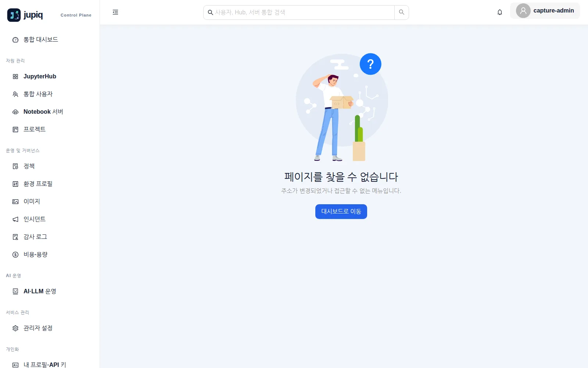Select 환경 프로필 in sidebar
The width and height of the screenshot is (588, 368).
(x=50, y=184)
